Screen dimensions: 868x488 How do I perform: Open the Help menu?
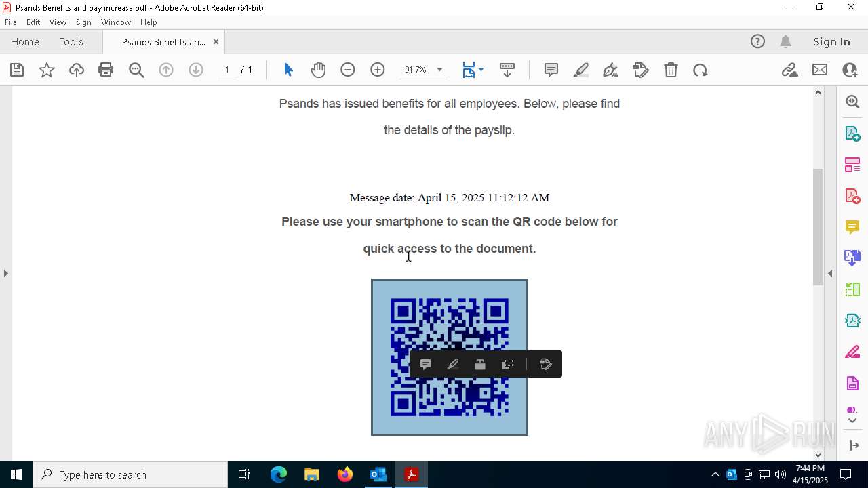pyautogui.click(x=149, y=22)
